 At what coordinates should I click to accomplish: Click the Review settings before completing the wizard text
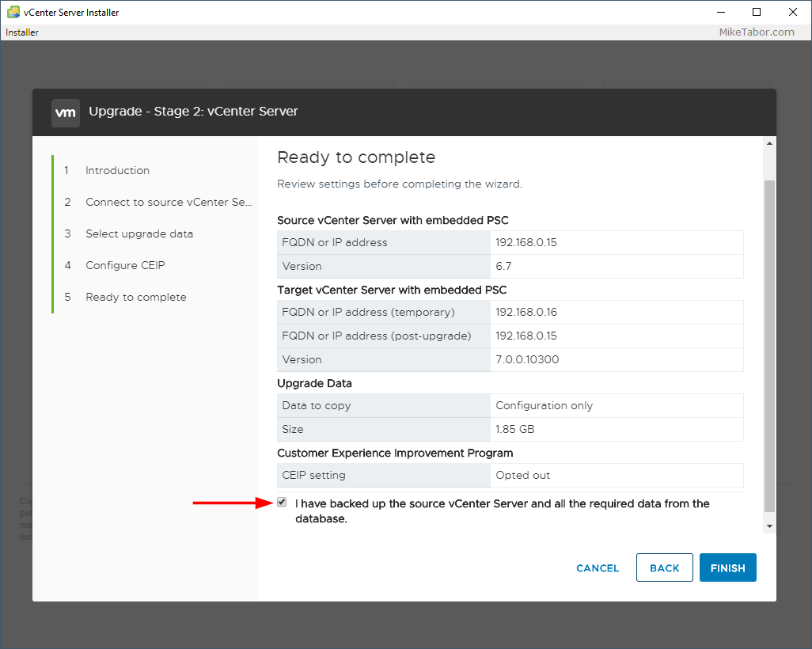(400, 184)
